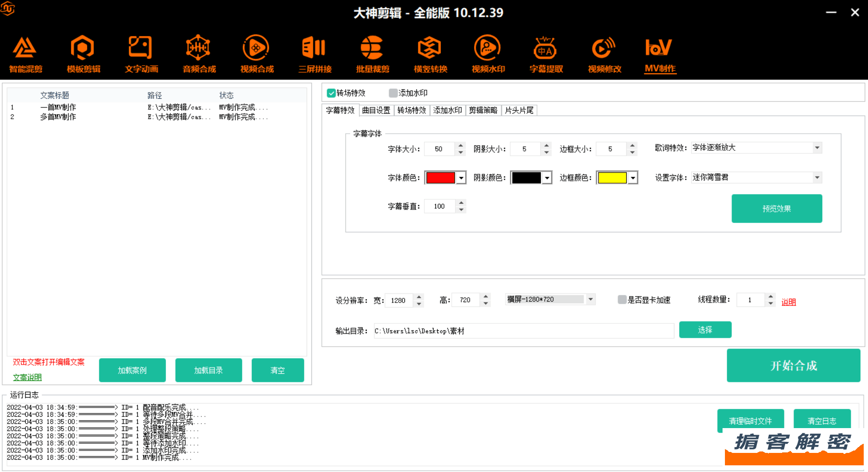868x472 pixels.
Task: Click the 选择 output directory button
Action: (x=705, y=330)
